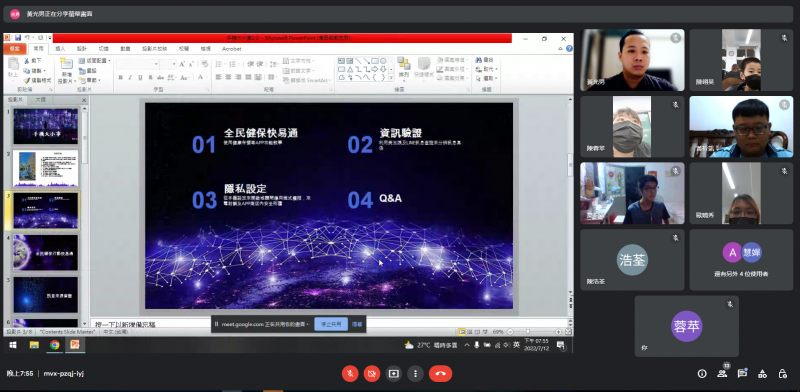
Task: Click the zoom slider handle in status bar
Action: (528, 332)
